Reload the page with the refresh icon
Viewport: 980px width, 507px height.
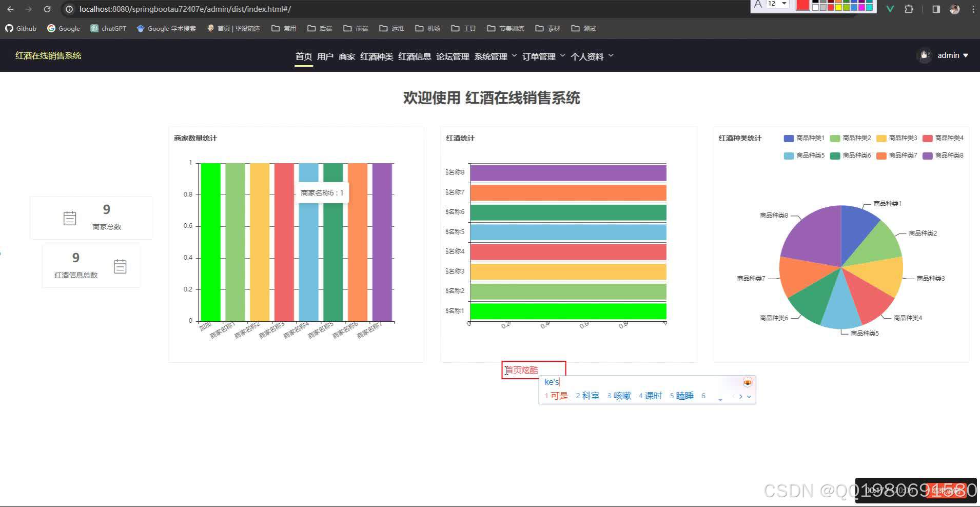click(x=47, y=9)
